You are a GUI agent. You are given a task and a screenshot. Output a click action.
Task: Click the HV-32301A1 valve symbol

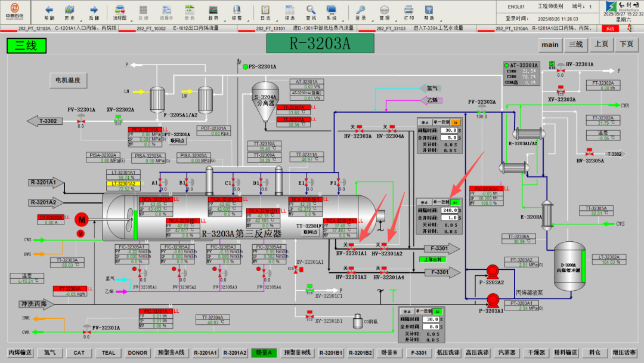click(352, 245)
